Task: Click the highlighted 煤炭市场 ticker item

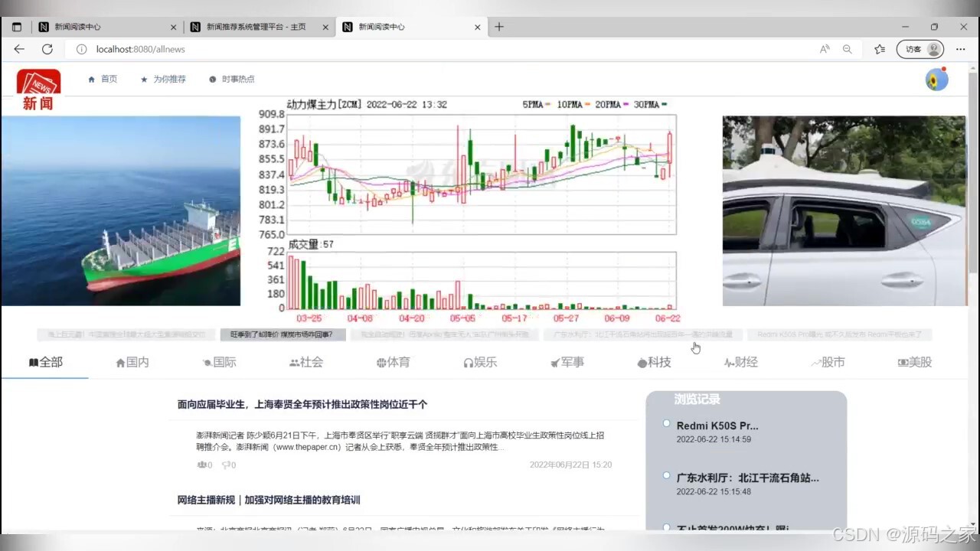Action: [283, 334]
